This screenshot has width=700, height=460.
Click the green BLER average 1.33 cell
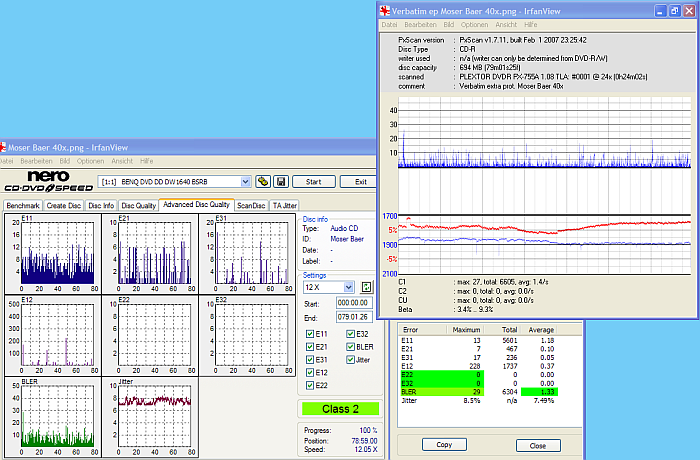[539, 392]
